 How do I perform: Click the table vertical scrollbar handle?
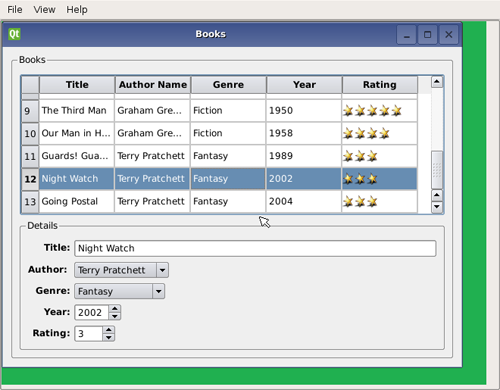coord(437,170)
